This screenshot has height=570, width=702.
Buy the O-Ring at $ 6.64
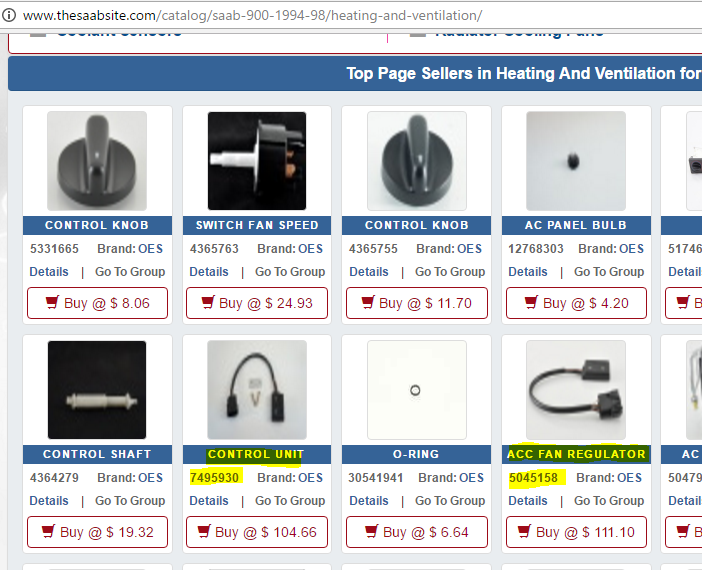pyautogui.click(x=416, y=532)
